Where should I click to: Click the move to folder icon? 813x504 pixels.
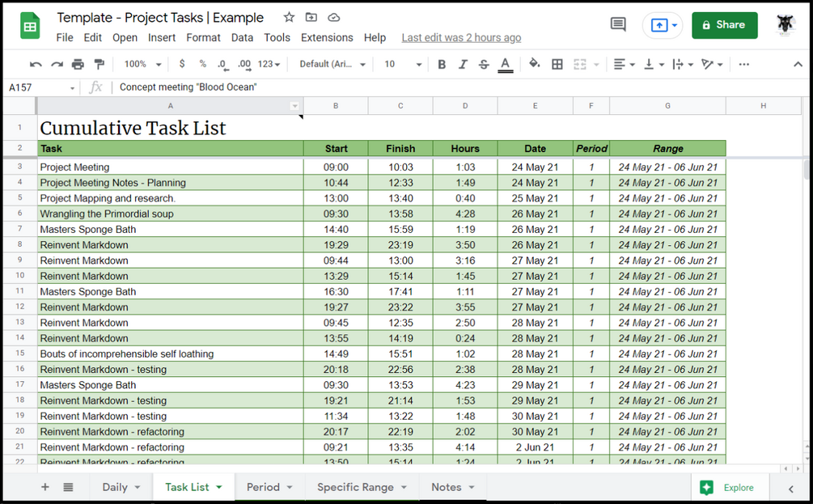[x=311, y=17]
